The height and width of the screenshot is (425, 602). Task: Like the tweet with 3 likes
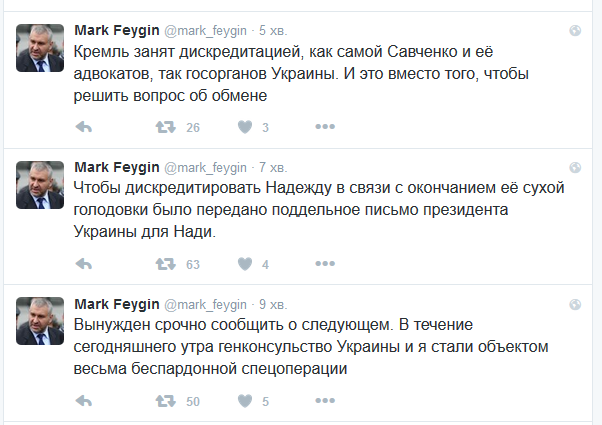245,127
